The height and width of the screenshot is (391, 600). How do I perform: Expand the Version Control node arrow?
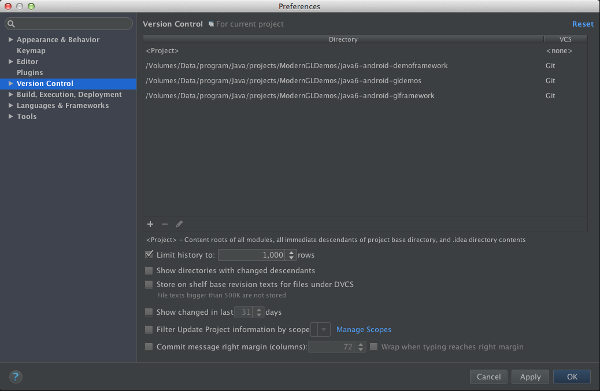click(x=11, y=83)
